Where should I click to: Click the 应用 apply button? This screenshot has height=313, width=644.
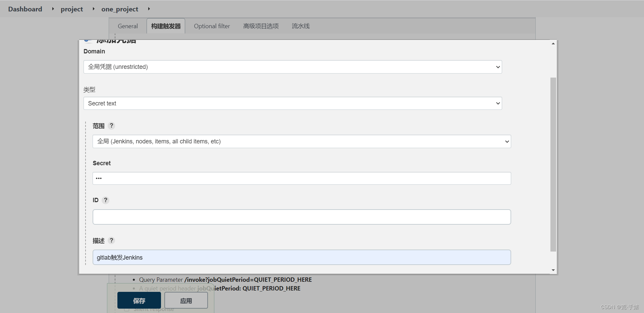point(186,301)
